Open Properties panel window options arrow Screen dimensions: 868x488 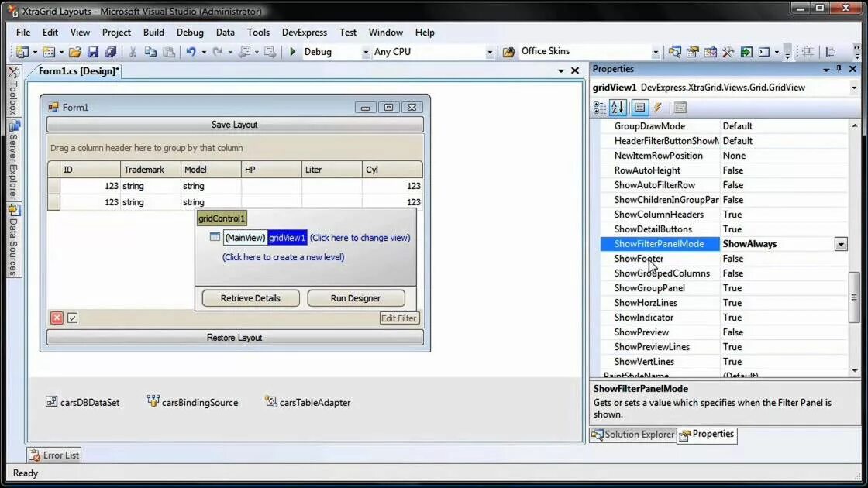(x=826, y=69)
